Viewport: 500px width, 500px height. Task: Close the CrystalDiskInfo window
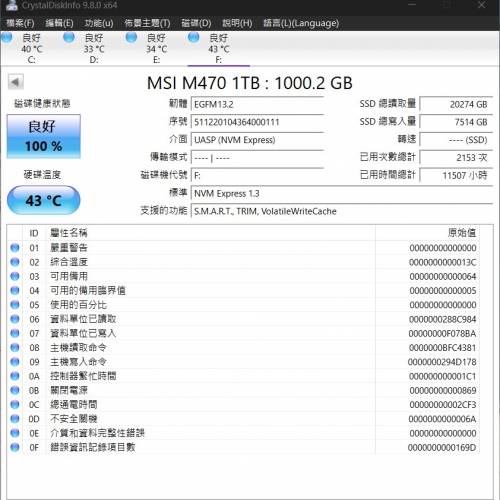pyautogui.click(x=482, y=5)
